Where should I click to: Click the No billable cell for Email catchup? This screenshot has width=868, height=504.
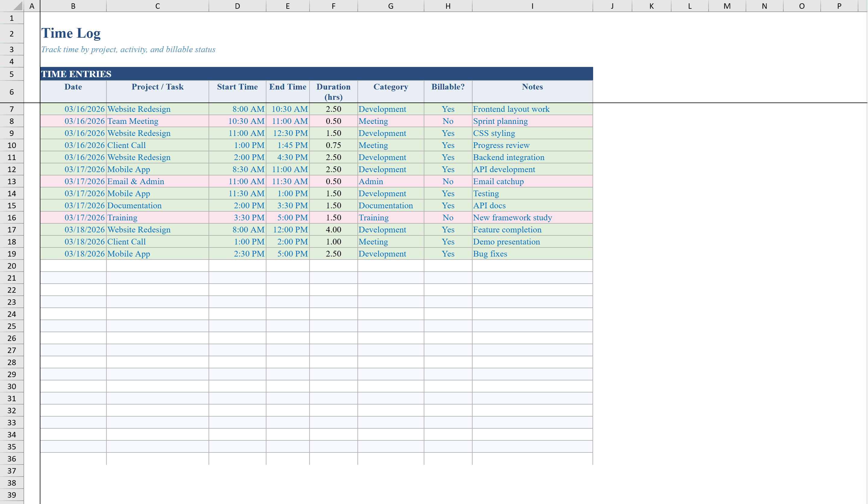click(x=448, y=181)
